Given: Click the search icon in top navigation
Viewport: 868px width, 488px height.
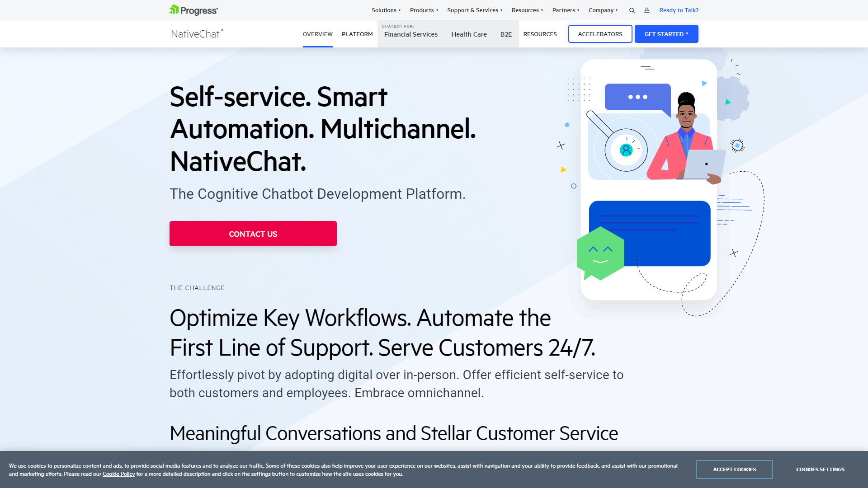Looking at the screenshot, I should 631,10.
